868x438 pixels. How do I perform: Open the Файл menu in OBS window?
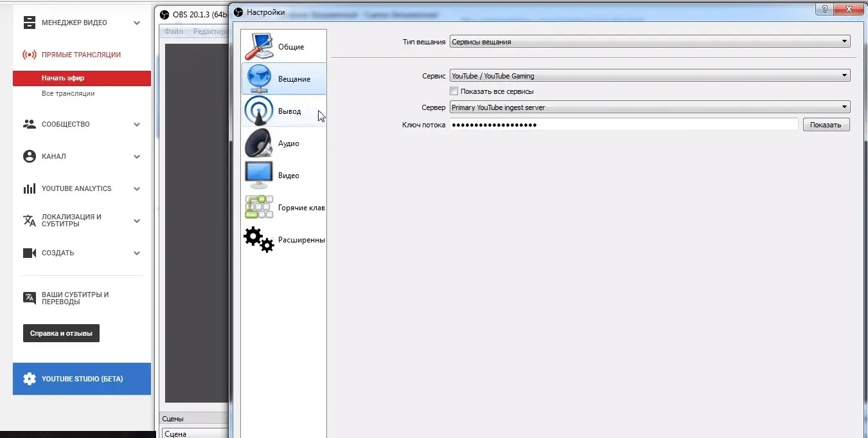click(173, 32)
